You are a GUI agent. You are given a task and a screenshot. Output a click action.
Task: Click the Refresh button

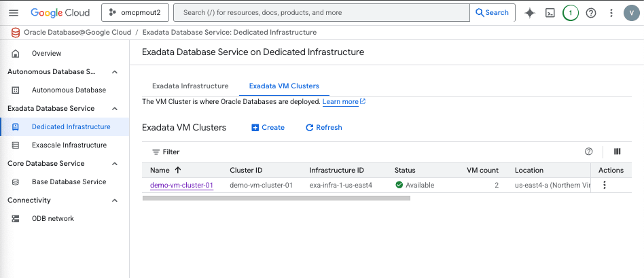[x=323, y=128]
